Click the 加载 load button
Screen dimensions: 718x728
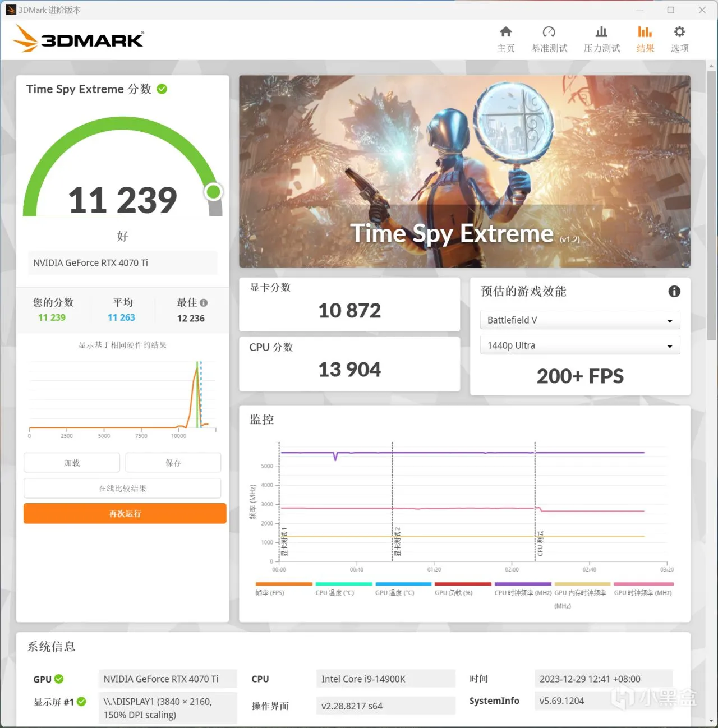[72, 463]
